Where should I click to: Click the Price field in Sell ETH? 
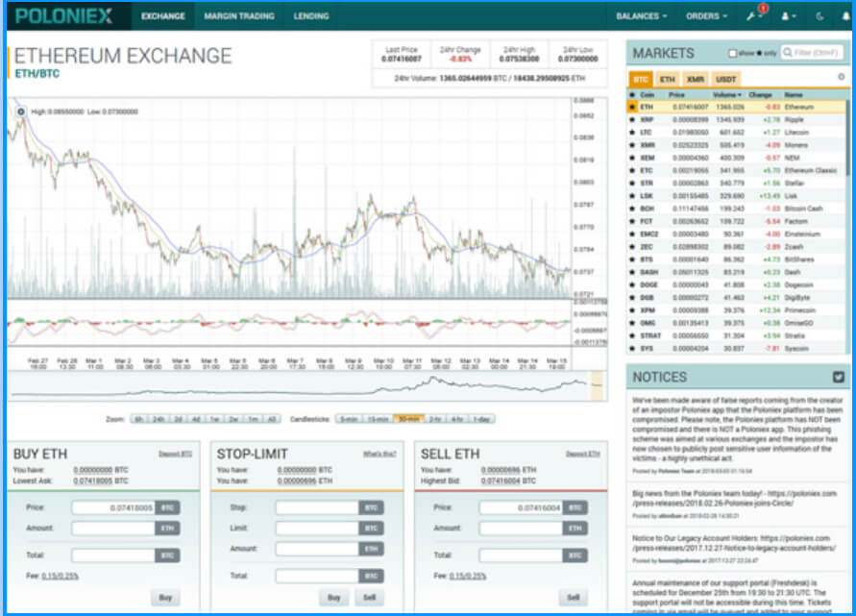[x=521, y=507]
